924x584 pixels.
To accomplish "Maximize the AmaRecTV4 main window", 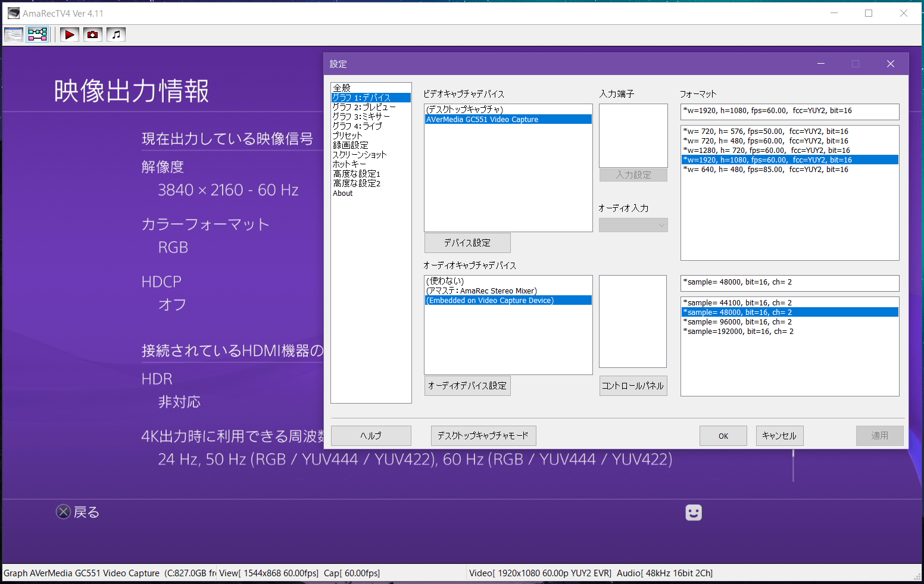I will click(869, 13).
